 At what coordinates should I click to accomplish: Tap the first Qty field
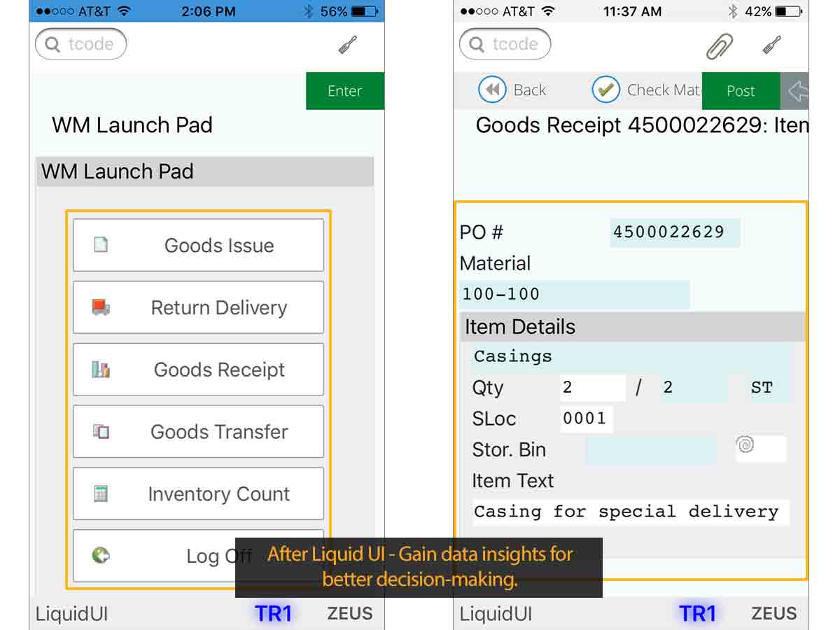[x=592, y=388]
